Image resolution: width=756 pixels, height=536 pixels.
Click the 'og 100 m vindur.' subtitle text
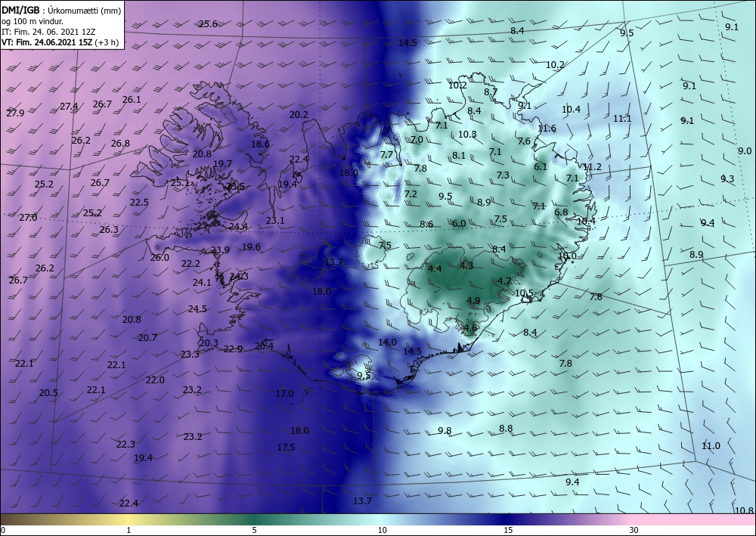[x=33, y=21]
